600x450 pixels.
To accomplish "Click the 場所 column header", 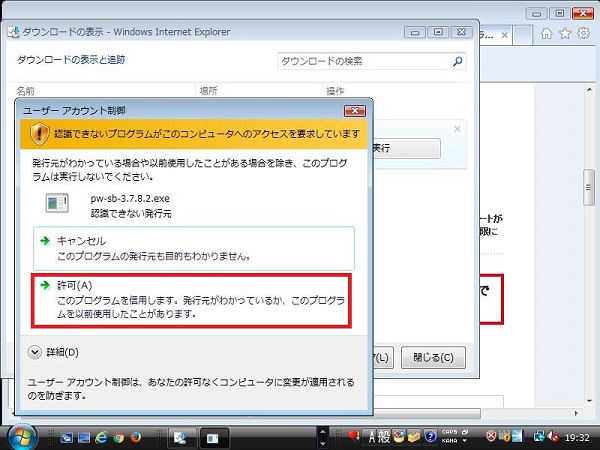I will click(209, 91).
